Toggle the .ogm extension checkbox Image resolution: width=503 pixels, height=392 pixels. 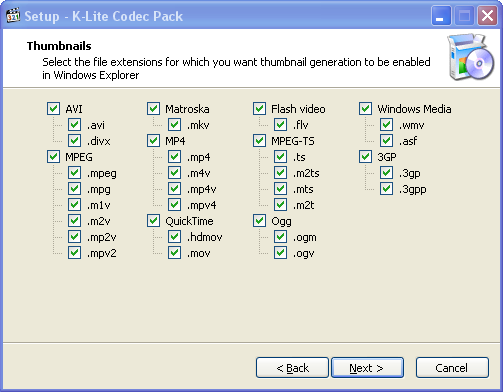tap(280, 237)
